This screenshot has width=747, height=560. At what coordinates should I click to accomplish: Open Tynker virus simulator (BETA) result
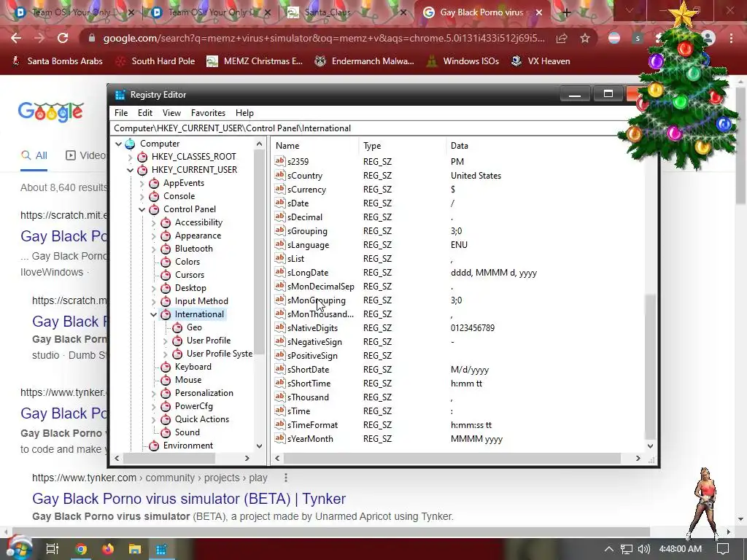tap(189, 499)
